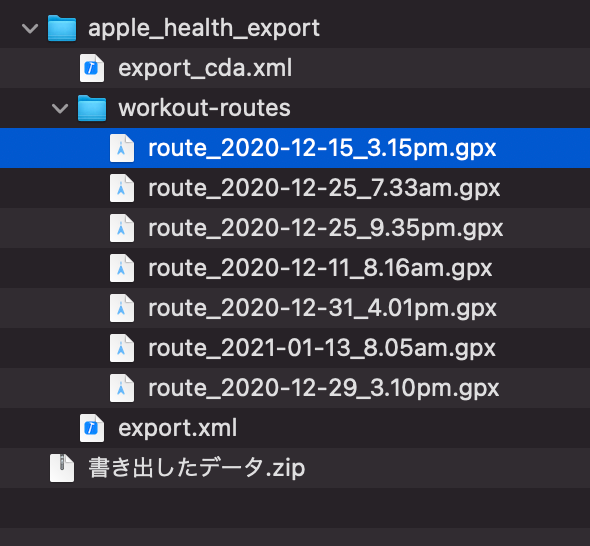The width and height of the screenshot is (590, 546).
Task: Click the apple_health_export folder icon
Action: click(62, 28)
